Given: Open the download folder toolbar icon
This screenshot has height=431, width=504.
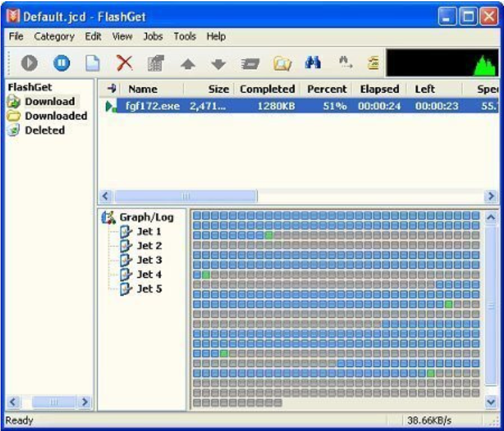Looking at the screenshot, I should (282, 63).
